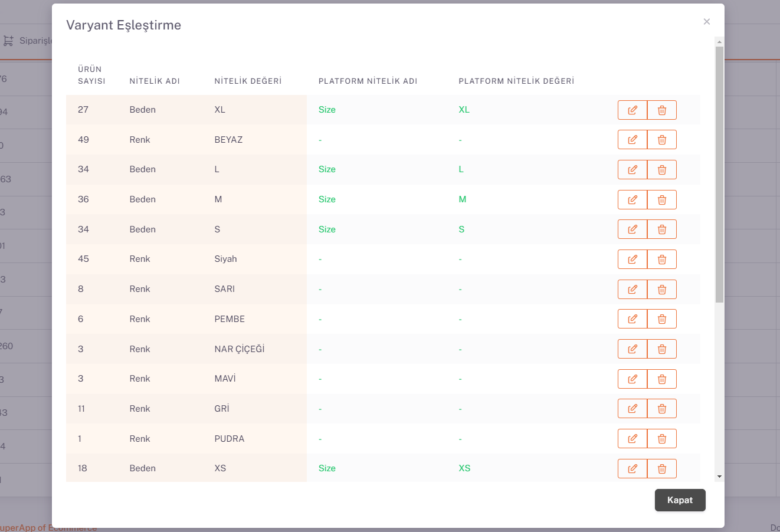This screenshot has height=532, width=780.
Task: Click the PLATFORM NİTELİK DEĞERİ header
Action: coord(516,81)
